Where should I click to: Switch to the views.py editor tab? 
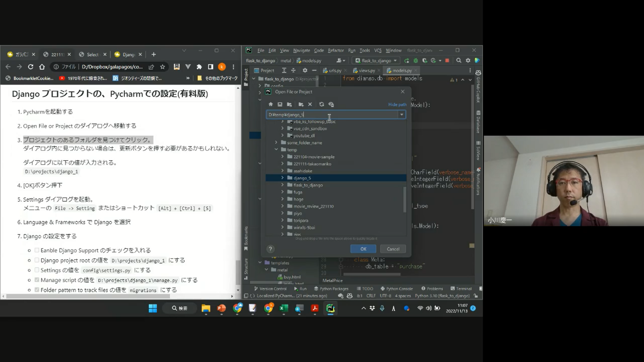point(367,70)
